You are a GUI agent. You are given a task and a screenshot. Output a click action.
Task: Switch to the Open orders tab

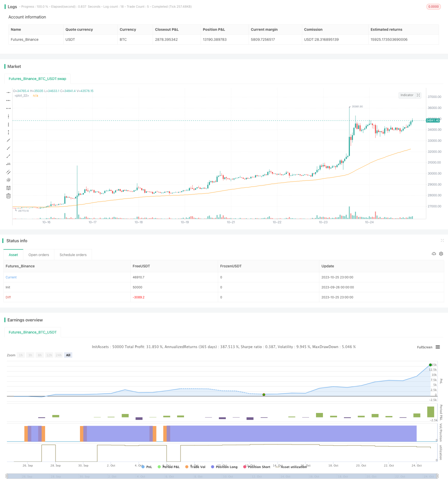point(39,255)
